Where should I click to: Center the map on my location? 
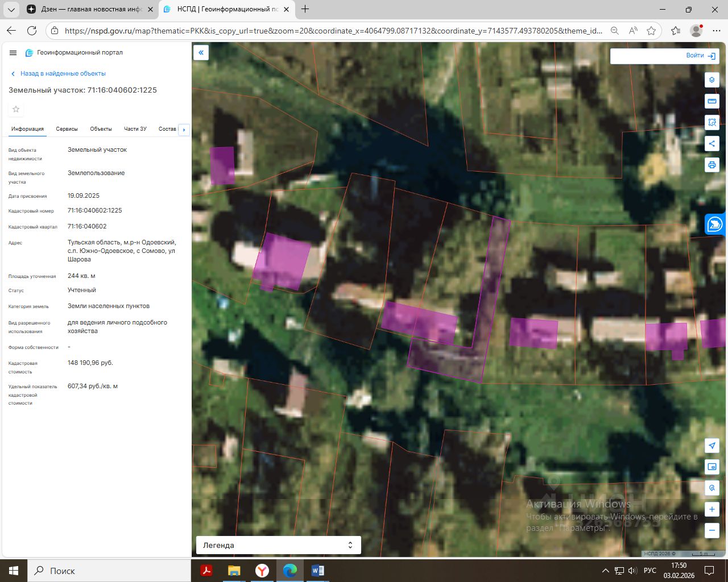(712, 446)
